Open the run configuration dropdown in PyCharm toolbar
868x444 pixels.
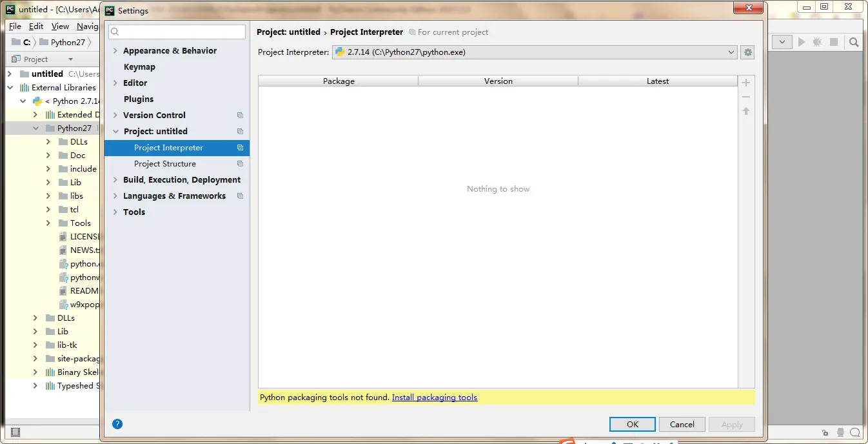pos(782,42)
